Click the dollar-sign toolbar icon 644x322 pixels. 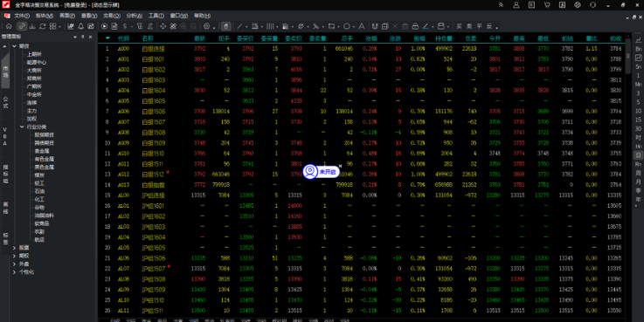pyautogui.click(x=125, y=26)
